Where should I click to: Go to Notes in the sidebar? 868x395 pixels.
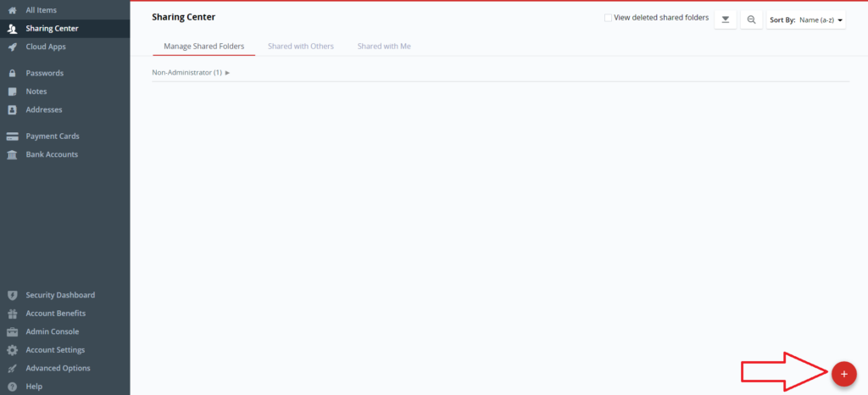coord(36,92)
